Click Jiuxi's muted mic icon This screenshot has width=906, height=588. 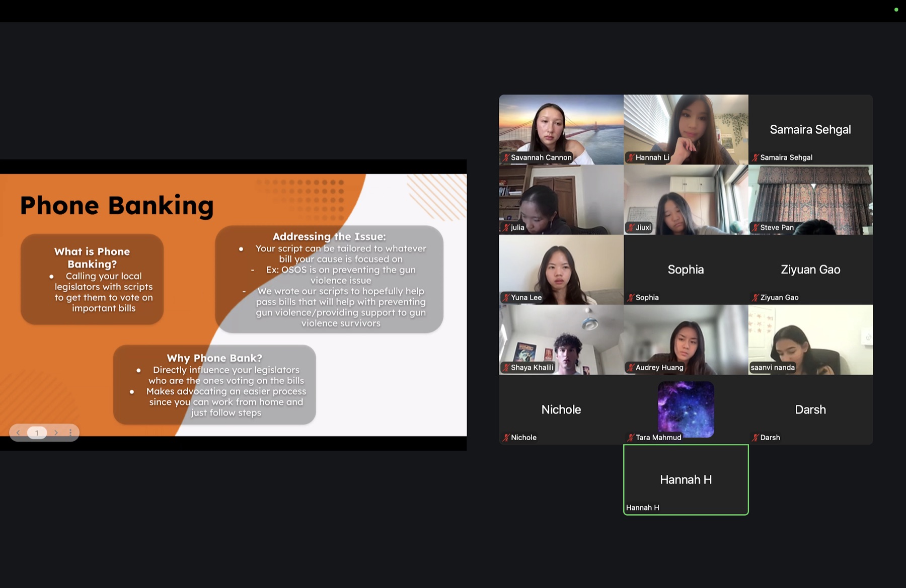[630, 227]
